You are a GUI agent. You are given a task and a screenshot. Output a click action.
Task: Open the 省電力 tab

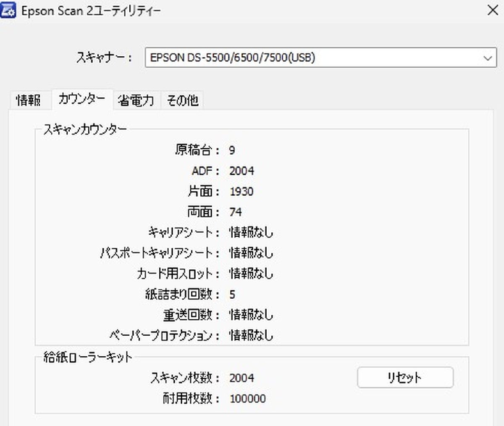[136, 100]
